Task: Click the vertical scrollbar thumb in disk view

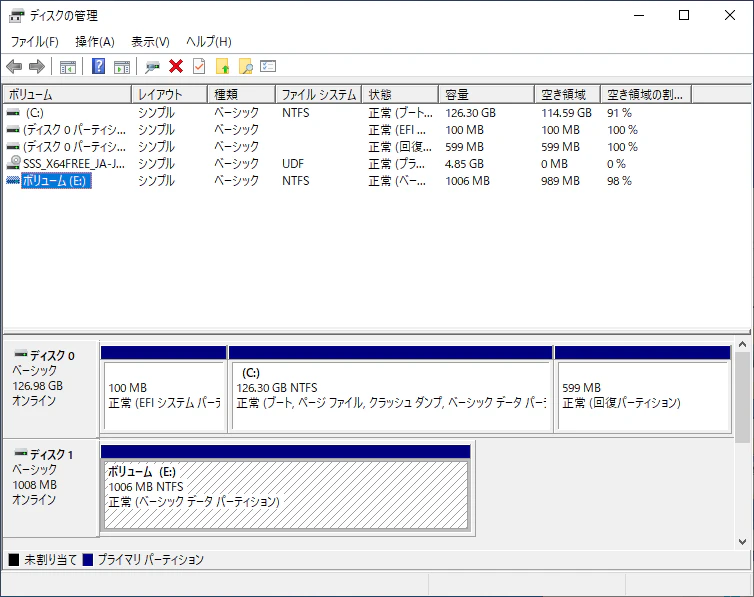Action: (742, 397)
